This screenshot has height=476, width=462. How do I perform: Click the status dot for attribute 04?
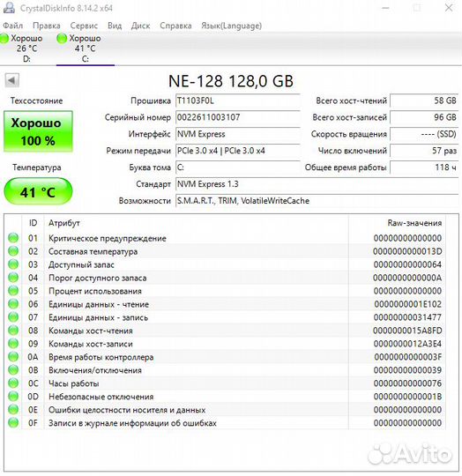pyautogui.click(x=13, y=278)
